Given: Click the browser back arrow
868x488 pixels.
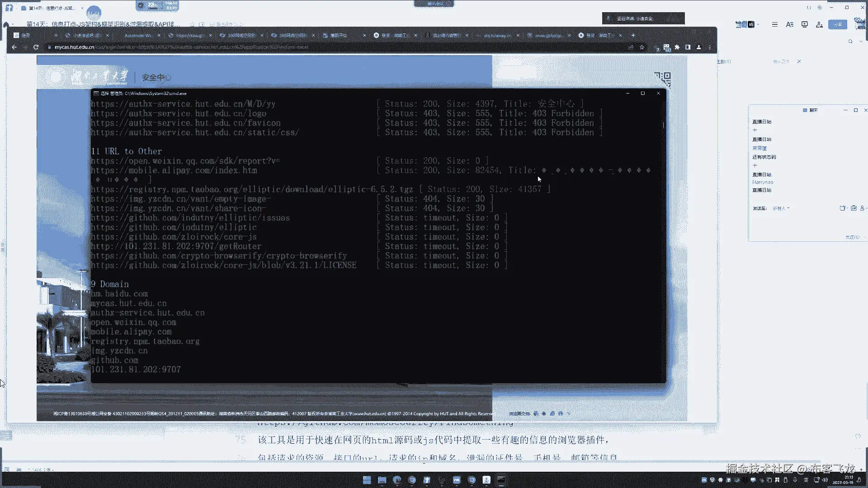Looking at the screenshot, I should [14, 47].
